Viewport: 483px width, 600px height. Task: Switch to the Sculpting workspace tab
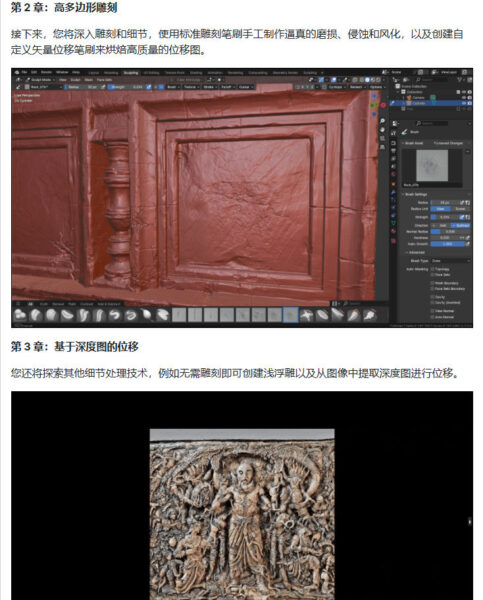click(131, 72)
